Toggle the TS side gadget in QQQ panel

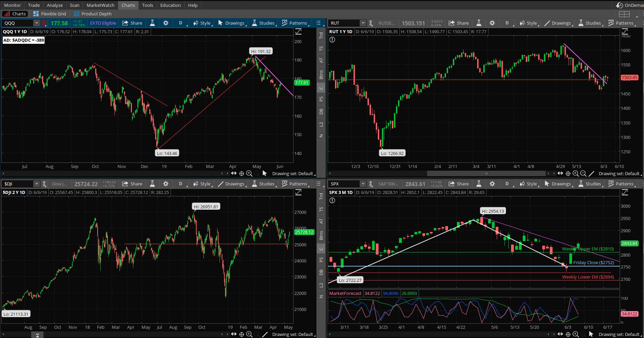point(321,48)
